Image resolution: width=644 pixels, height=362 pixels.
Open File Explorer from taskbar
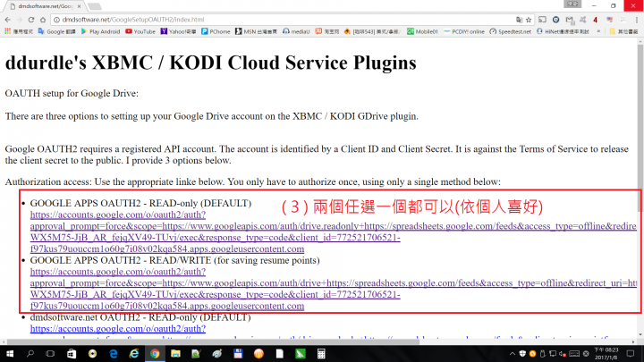click(x=175, y=354)
